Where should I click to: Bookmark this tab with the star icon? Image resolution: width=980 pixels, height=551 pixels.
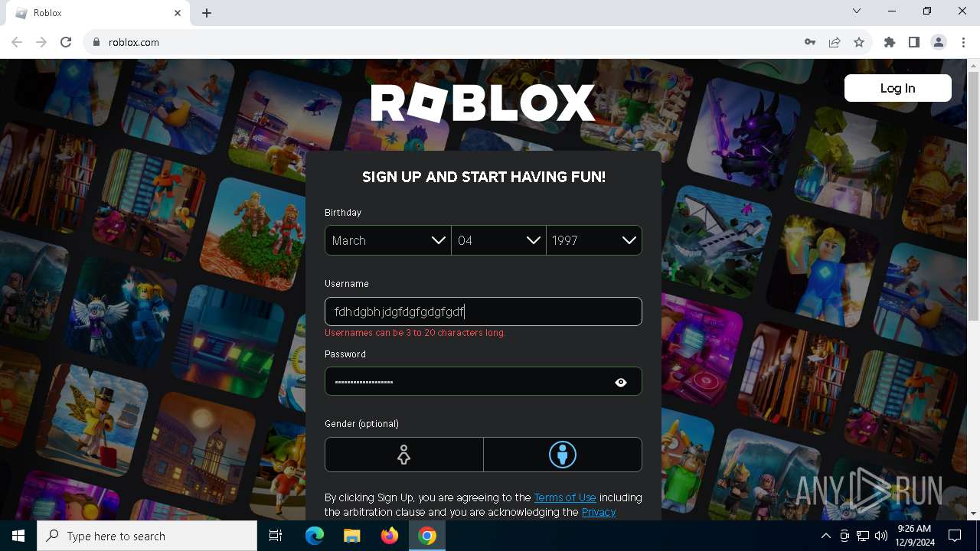tap(859, 42)
